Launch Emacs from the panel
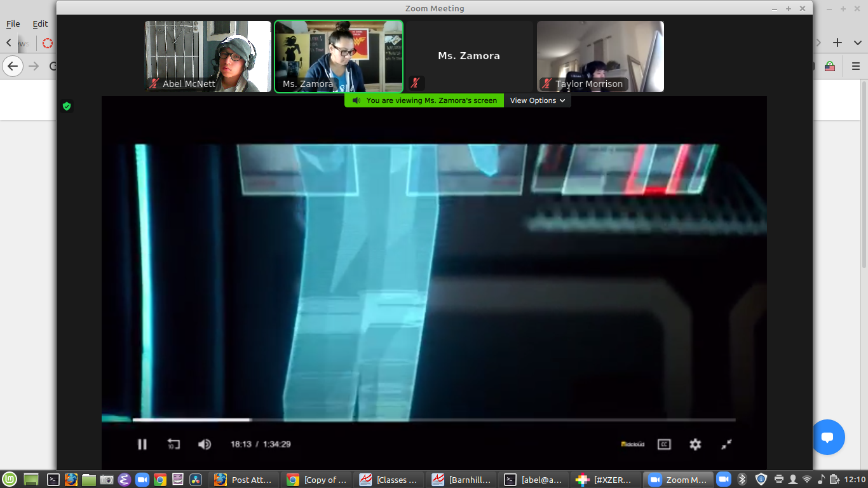Screen dimensions: 868x488 125,480
